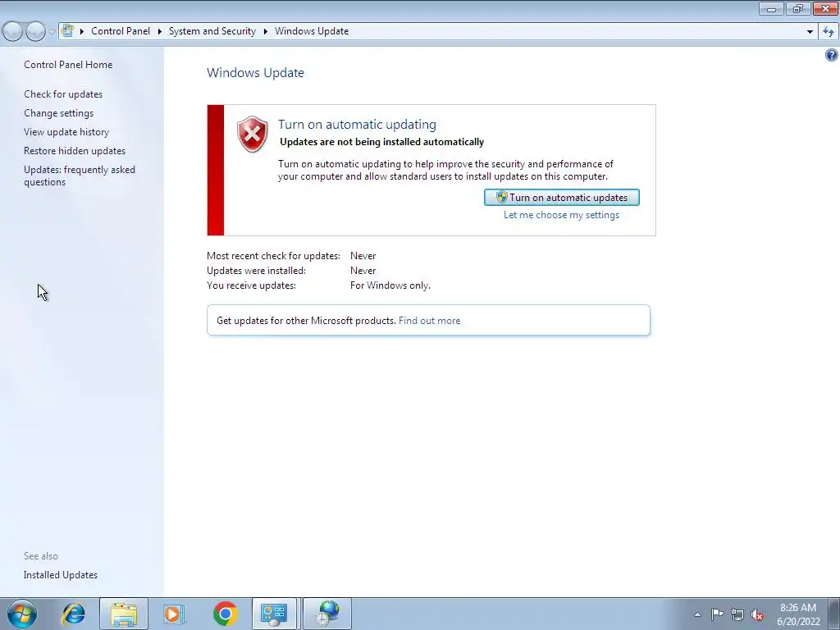Click the network tray icon

click(x=737, y=614)
